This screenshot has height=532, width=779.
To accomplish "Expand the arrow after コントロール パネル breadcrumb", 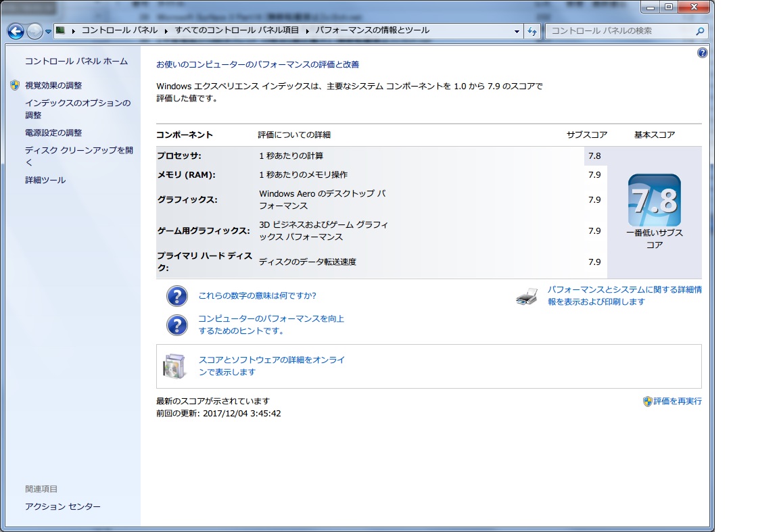I will pos(166,31).
